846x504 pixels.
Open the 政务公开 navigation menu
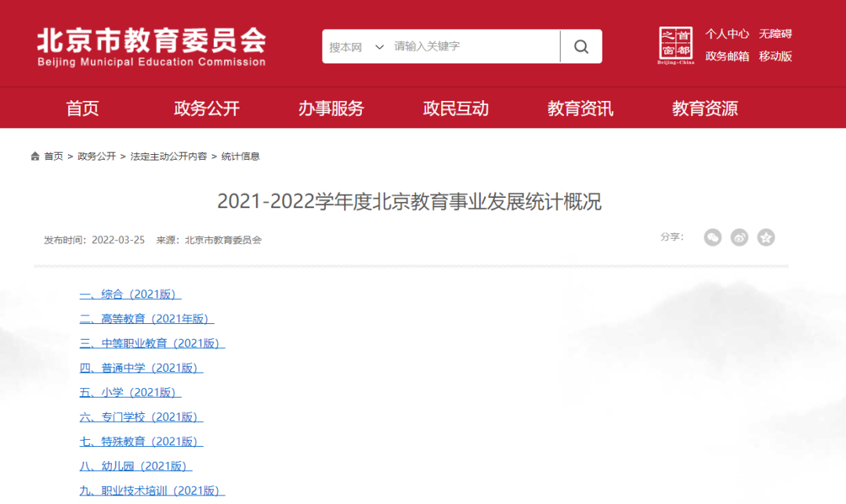tap(207, 109)
